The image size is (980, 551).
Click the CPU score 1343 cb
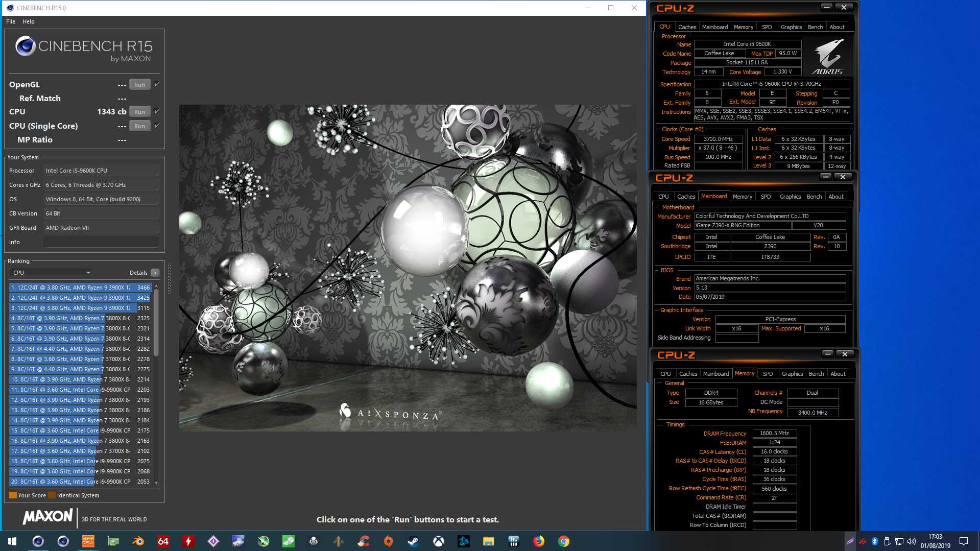coord(111,112)
